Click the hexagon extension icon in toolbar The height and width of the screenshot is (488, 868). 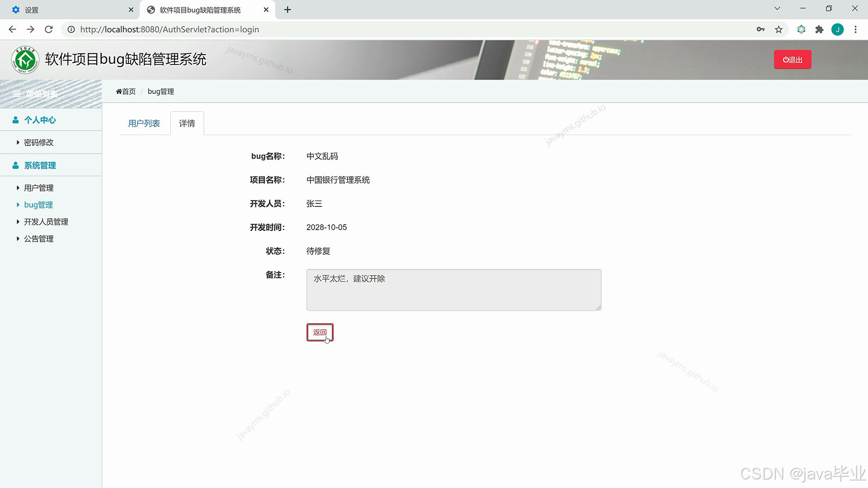(801, 29)
